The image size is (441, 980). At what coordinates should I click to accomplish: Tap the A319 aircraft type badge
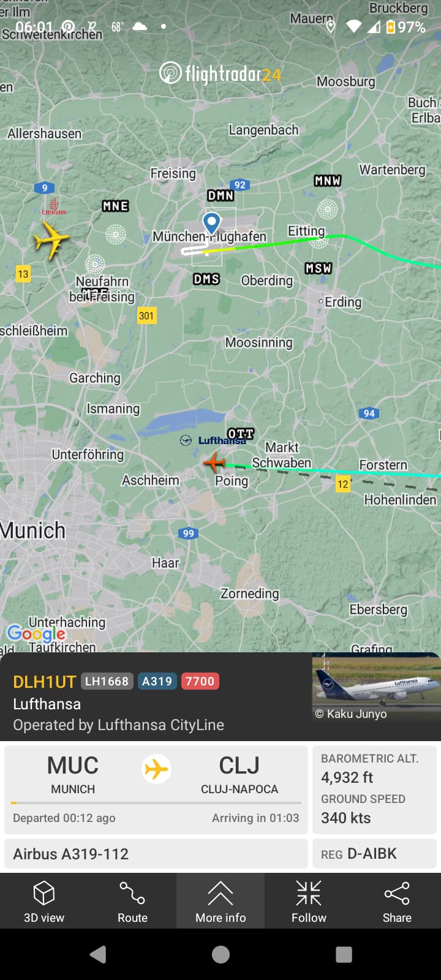point(157,681)
